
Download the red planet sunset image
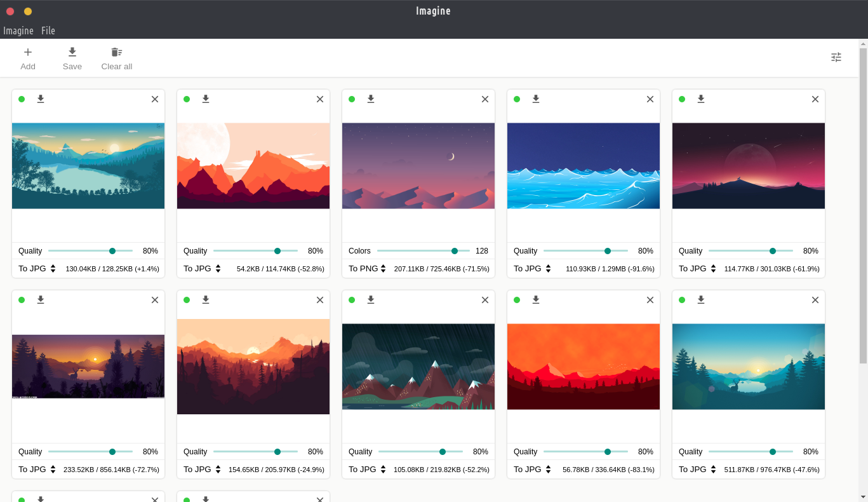[701, 99]
